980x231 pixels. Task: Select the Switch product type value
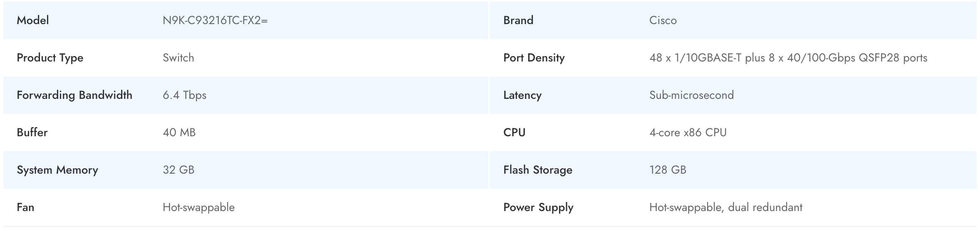pos(178,58)
